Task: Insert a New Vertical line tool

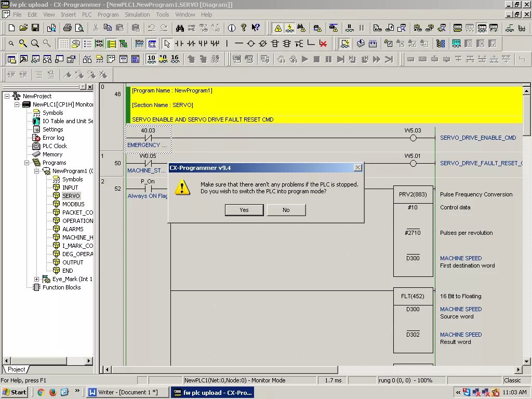Action: pyautogui.click(x=227, y=44)
